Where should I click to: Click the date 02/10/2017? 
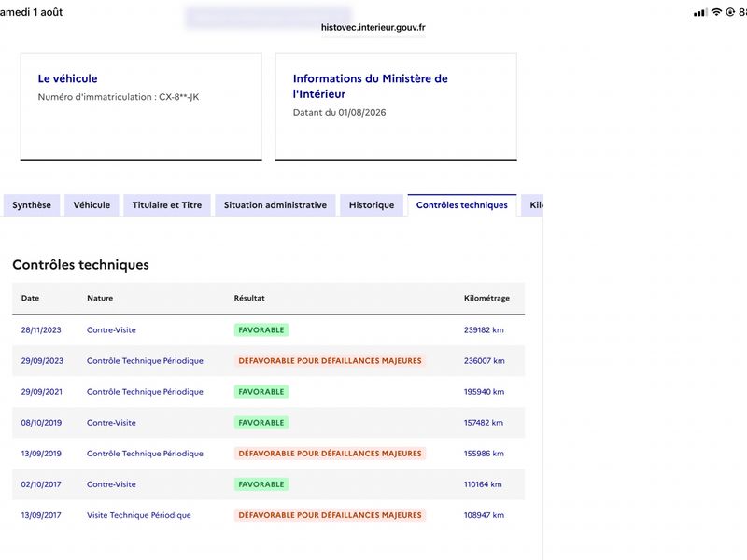click(x=41, y=484)
